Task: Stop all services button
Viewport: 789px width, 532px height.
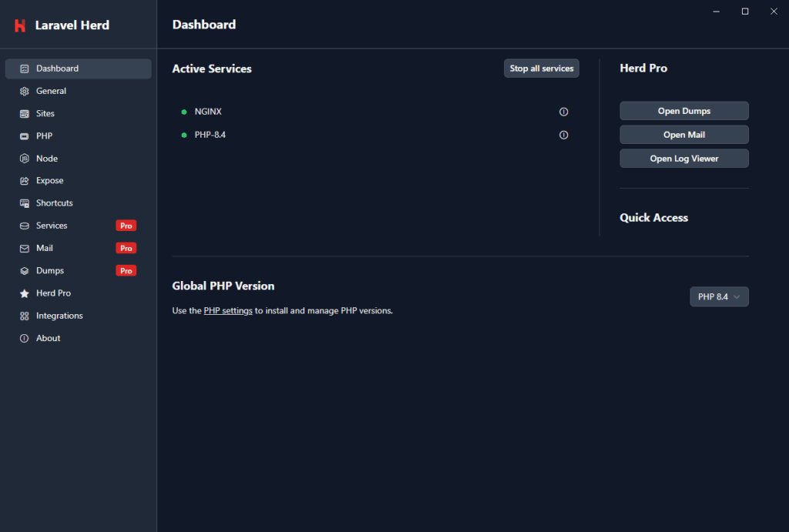Action: 542,69
